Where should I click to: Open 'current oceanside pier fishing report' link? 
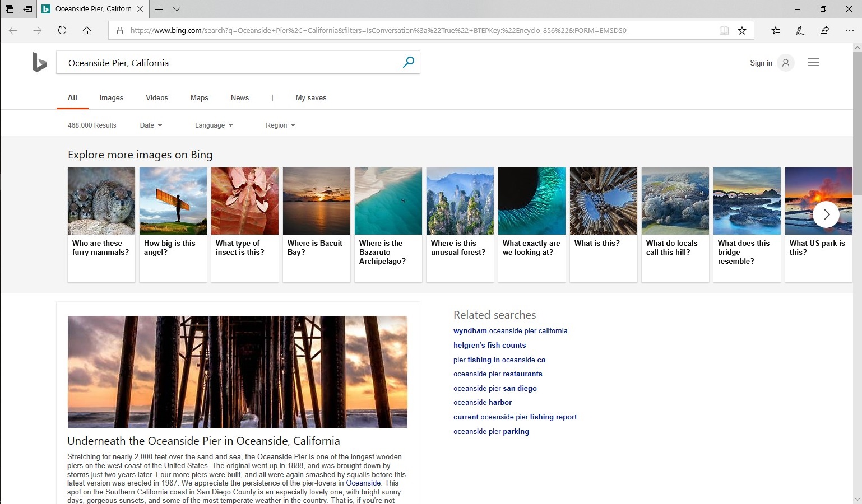[x=515, y=417]
